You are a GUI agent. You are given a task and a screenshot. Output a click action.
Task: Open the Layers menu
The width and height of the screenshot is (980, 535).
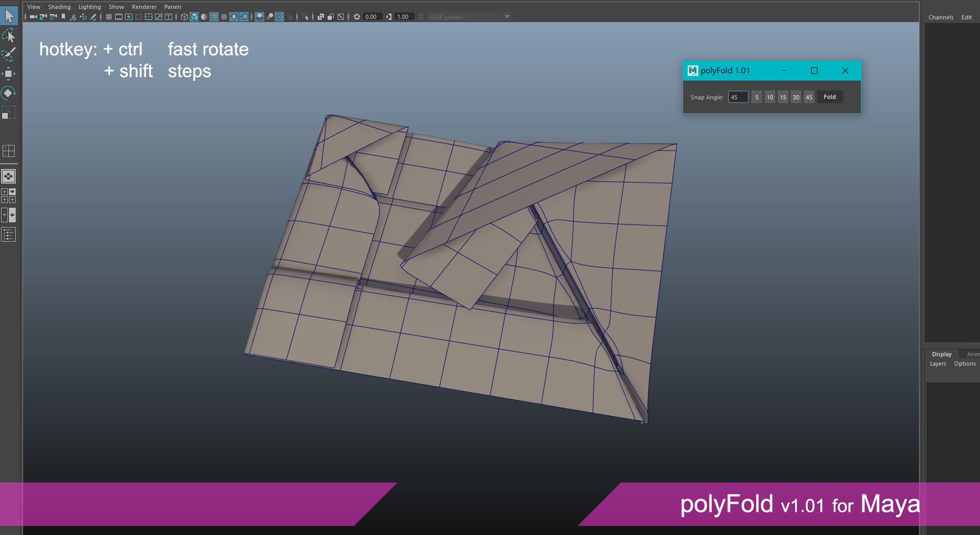point(938,364)
